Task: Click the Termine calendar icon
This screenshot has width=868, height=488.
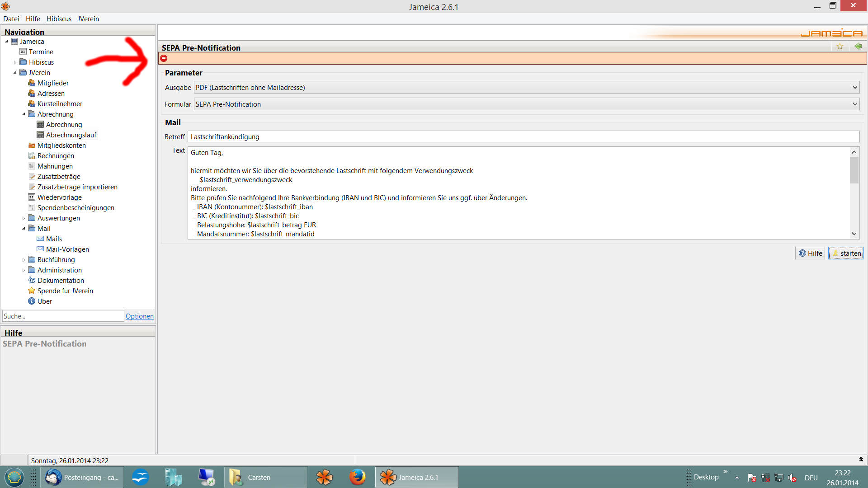Action: pyautogui.click(x=23, y=52)
